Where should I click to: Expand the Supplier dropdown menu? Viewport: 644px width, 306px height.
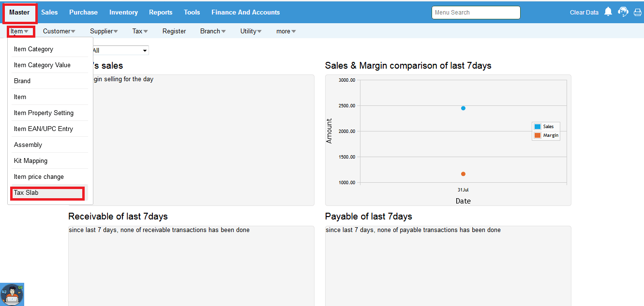point(104,31)
